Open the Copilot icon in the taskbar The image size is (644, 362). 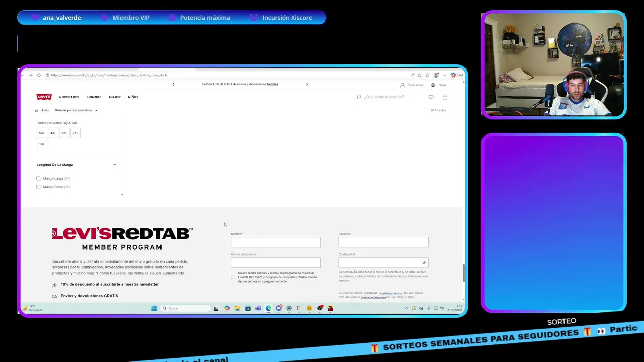pos(227,308)
